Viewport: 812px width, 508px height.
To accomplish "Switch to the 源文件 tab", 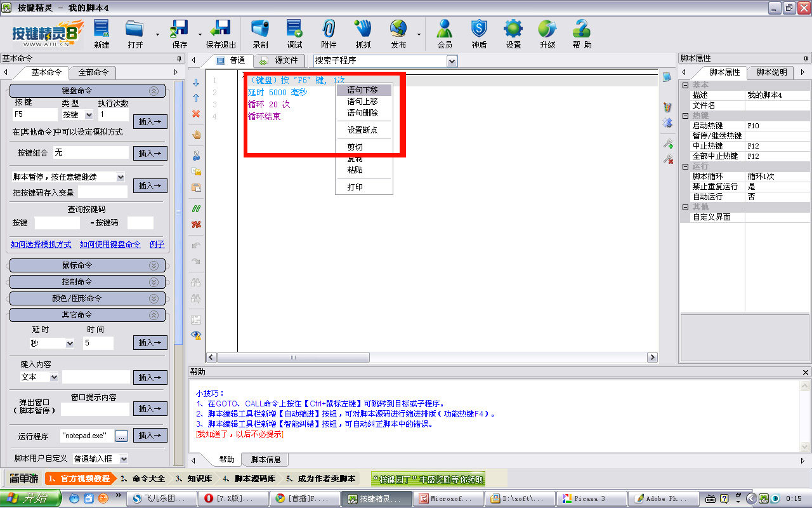I will tap(280, 61).
